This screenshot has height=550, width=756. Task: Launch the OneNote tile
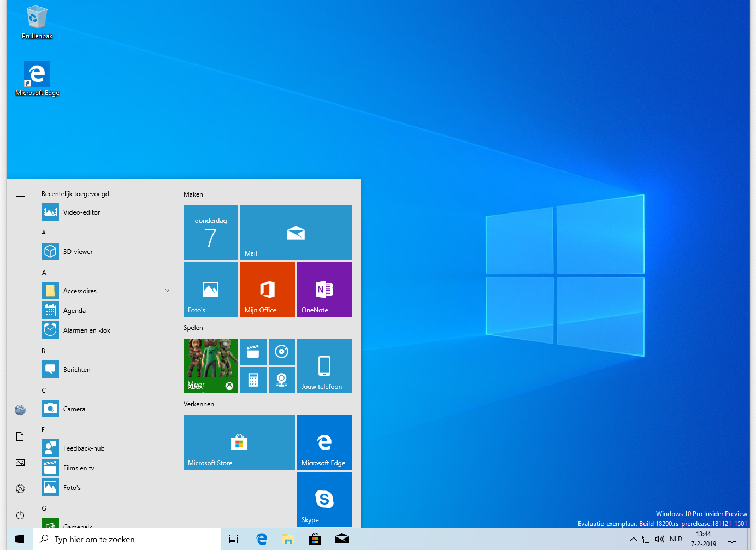click(324, 289)
